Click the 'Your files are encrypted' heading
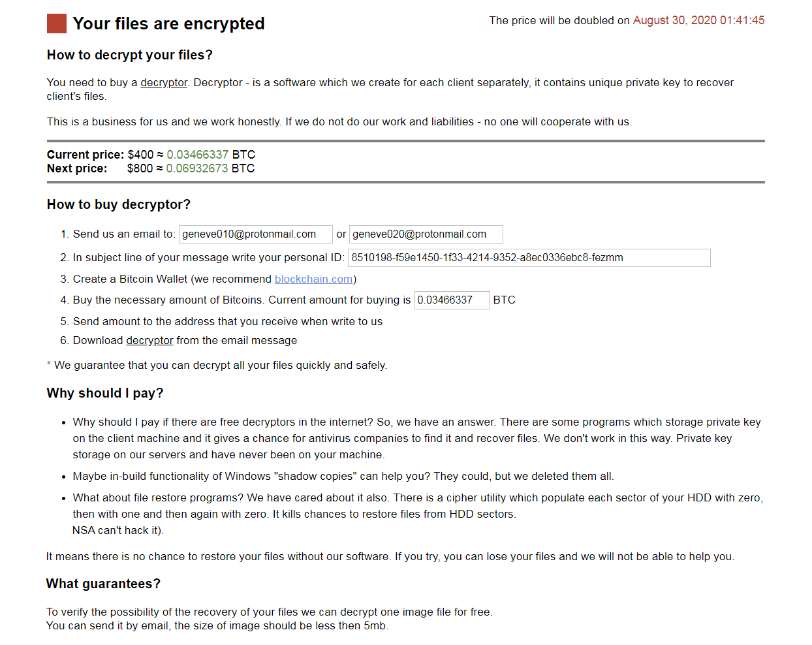 click(x=169, y=24)
